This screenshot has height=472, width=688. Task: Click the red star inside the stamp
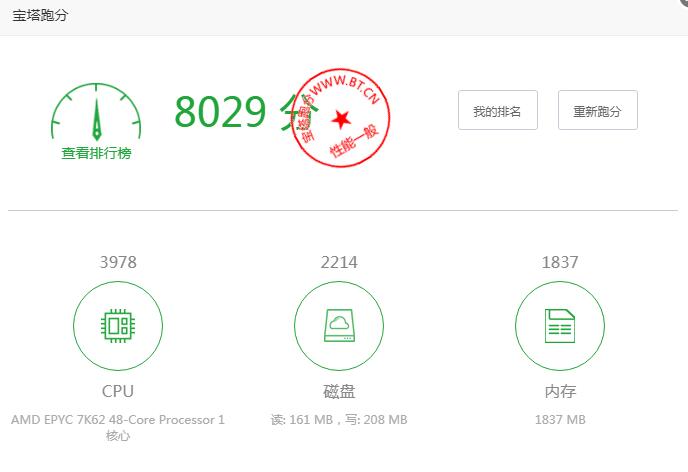tap(341, 120)
